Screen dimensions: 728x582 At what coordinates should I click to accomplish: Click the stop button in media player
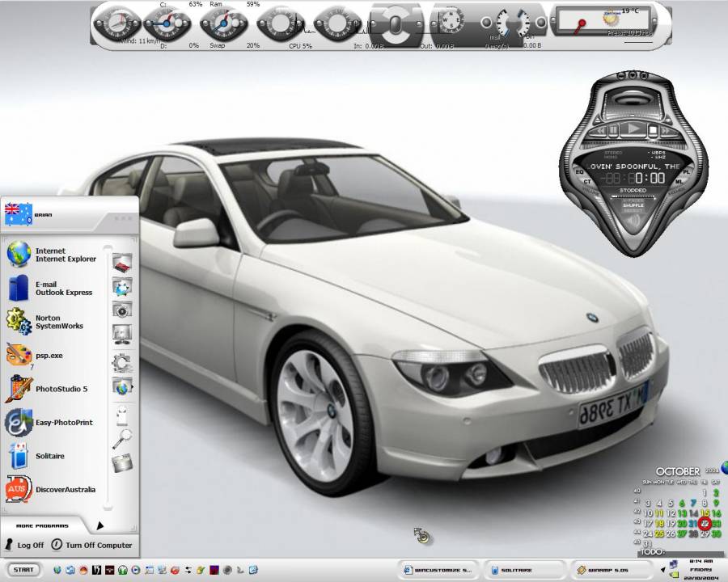pos(654,129)
